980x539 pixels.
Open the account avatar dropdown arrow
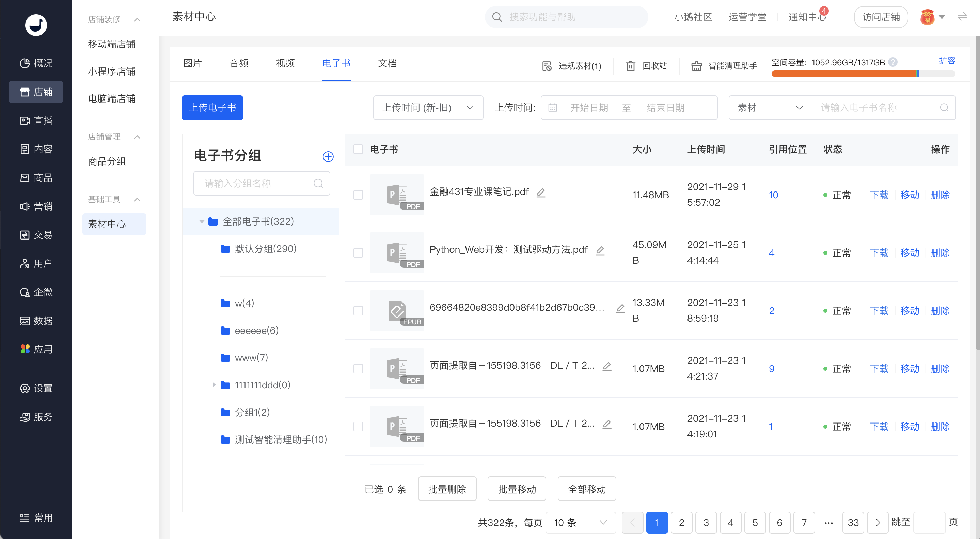pyautogui.click(x=942, y=17)
